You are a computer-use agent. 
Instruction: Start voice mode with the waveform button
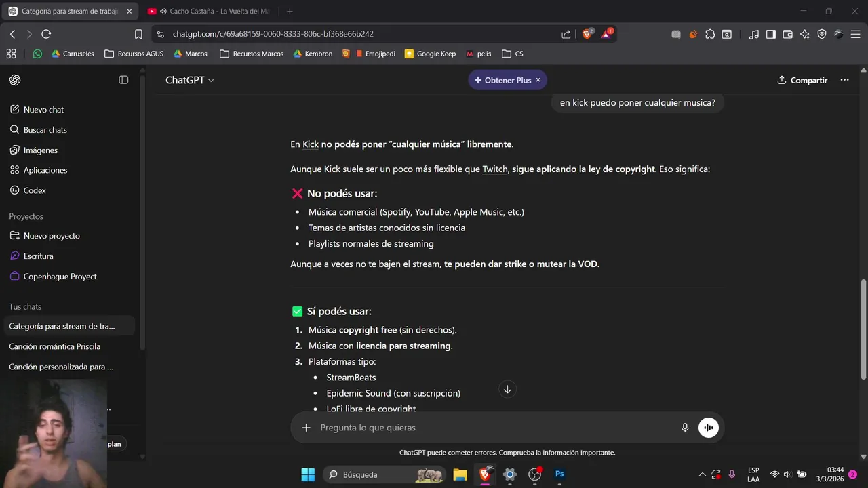click(x=709, y=428)
